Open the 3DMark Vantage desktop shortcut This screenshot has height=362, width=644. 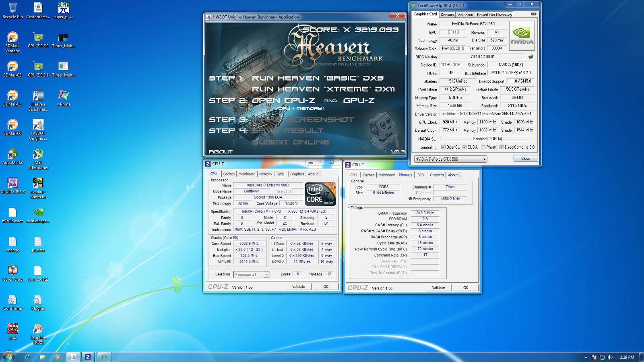pyautogui.click(x=12, y=42)
